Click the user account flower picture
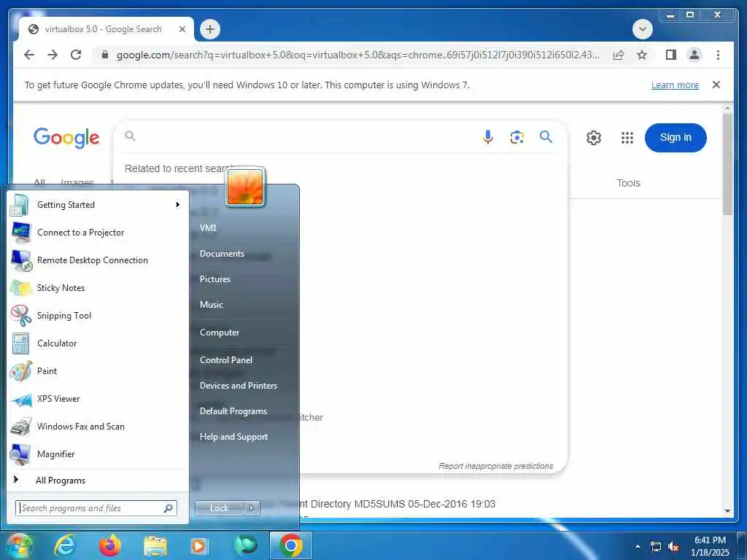The height and width of the screenshot is (560, 747). pos(245,187)
